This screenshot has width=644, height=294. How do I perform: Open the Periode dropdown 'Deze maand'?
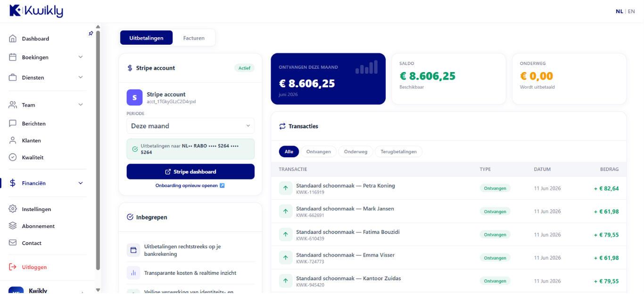coord(190,126)
